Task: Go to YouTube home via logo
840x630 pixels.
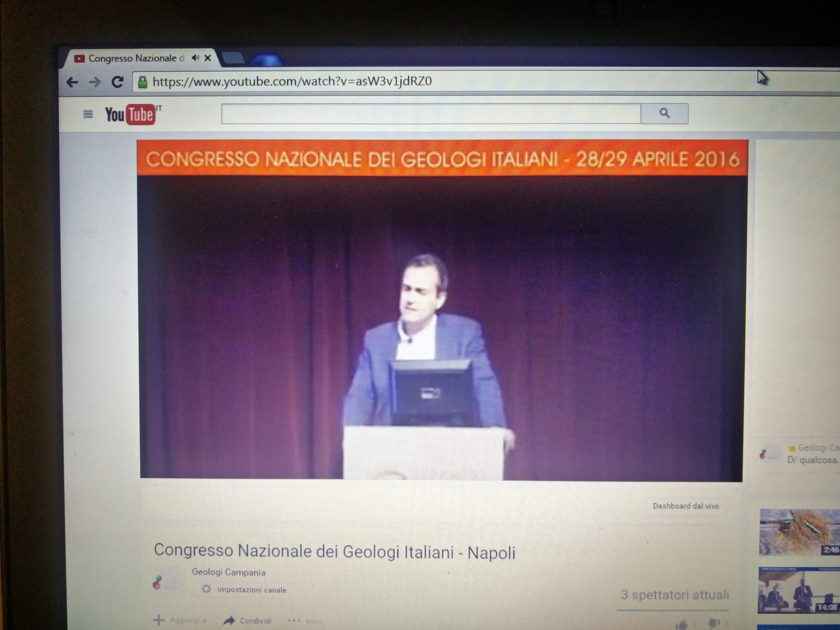Action: [131, 114]
